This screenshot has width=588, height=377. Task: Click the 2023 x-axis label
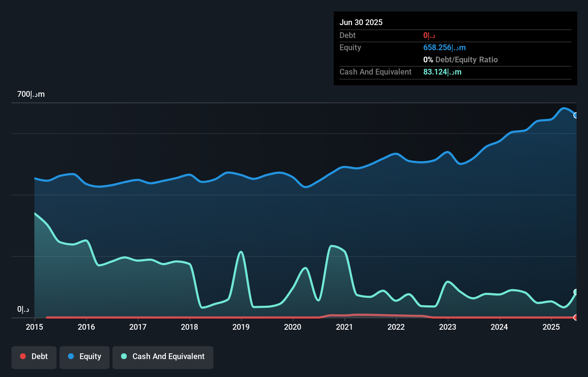pos(448,327)
